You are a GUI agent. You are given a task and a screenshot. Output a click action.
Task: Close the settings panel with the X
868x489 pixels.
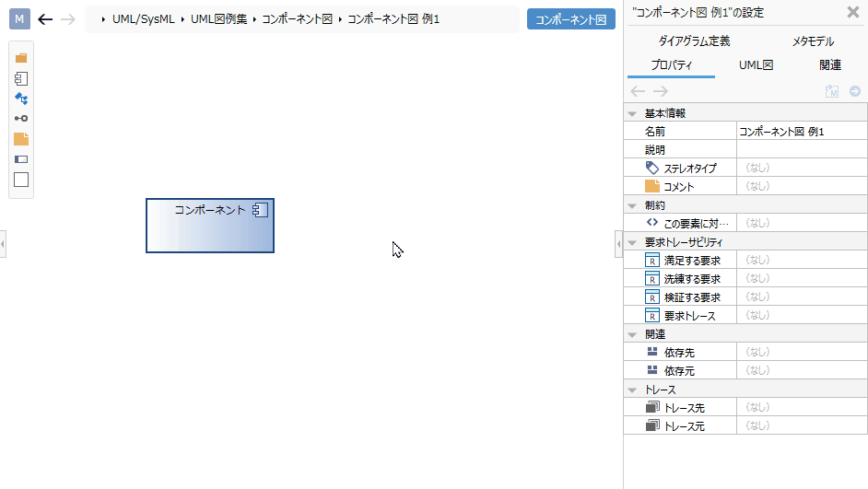[853, 12]
